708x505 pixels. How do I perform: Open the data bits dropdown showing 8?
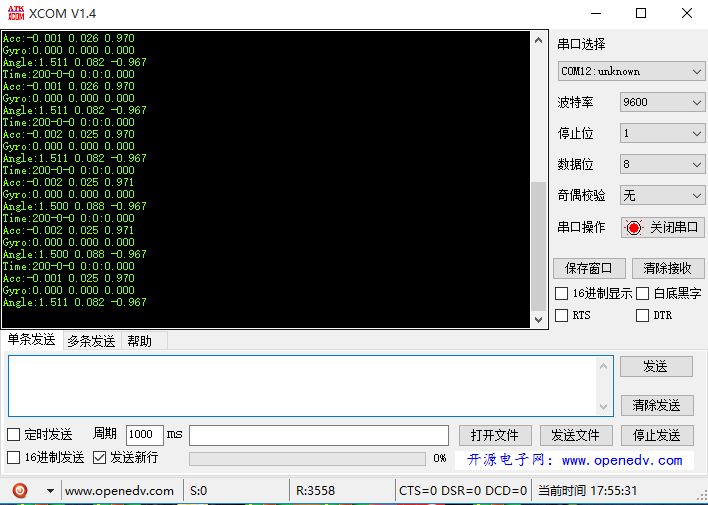coord(662,164)
